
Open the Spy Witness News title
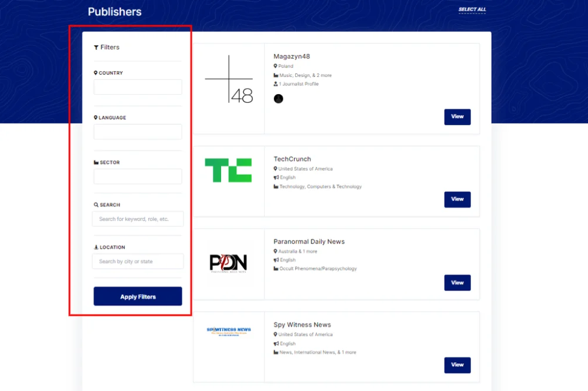click(302, 325)
